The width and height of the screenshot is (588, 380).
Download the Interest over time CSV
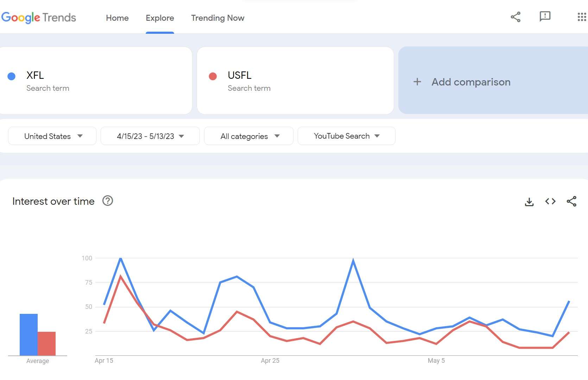point(529,202)
